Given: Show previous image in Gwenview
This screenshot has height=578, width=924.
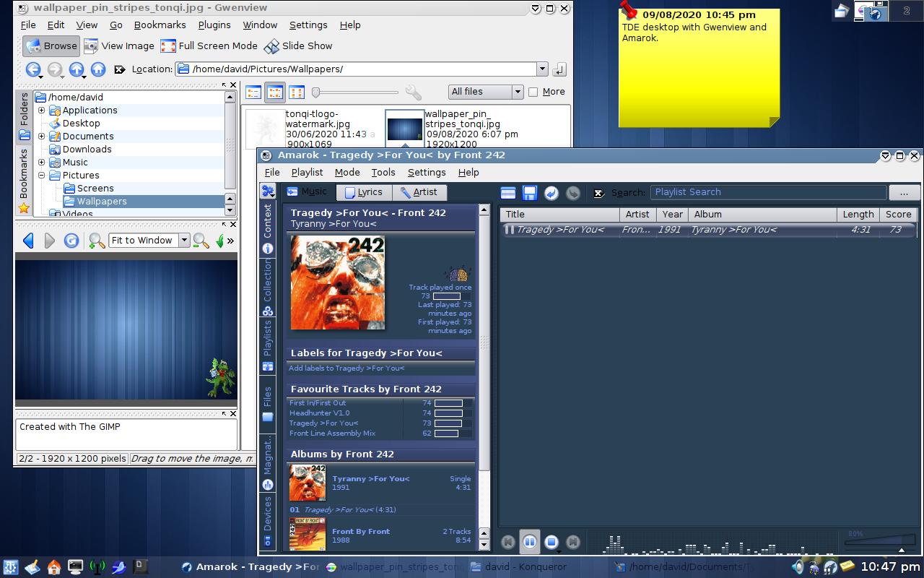Looking at the screenshot, I should coord(28,241).
